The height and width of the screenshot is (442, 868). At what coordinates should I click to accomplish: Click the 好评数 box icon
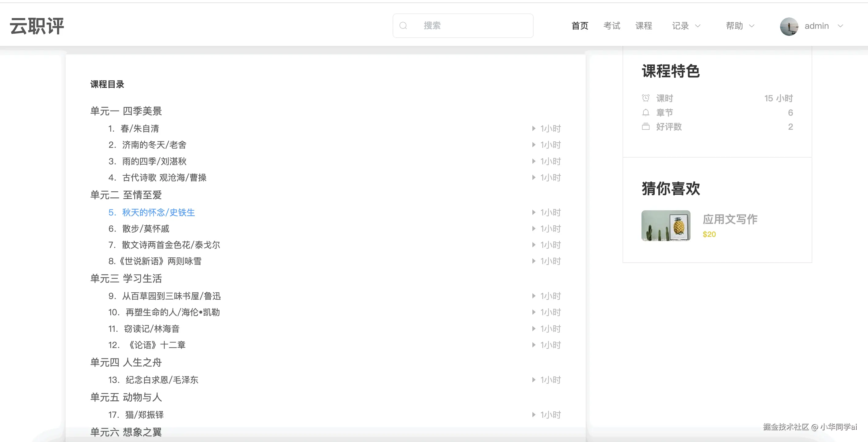pyautogui.click(x=645, y=127)
